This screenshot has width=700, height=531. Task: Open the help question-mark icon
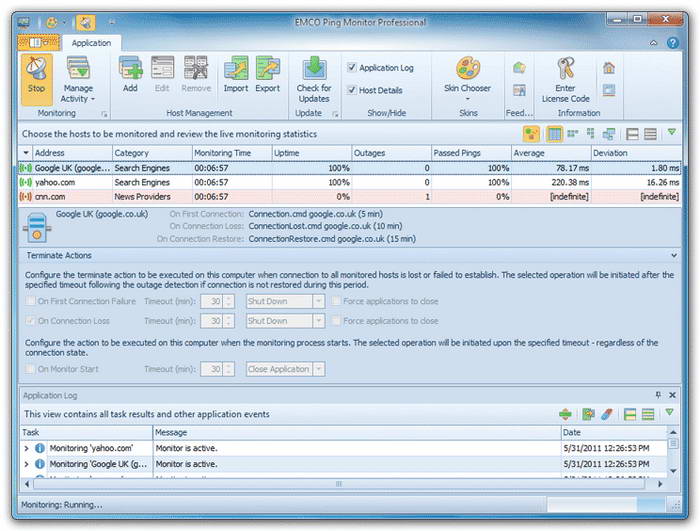click(x=673, y=43)
